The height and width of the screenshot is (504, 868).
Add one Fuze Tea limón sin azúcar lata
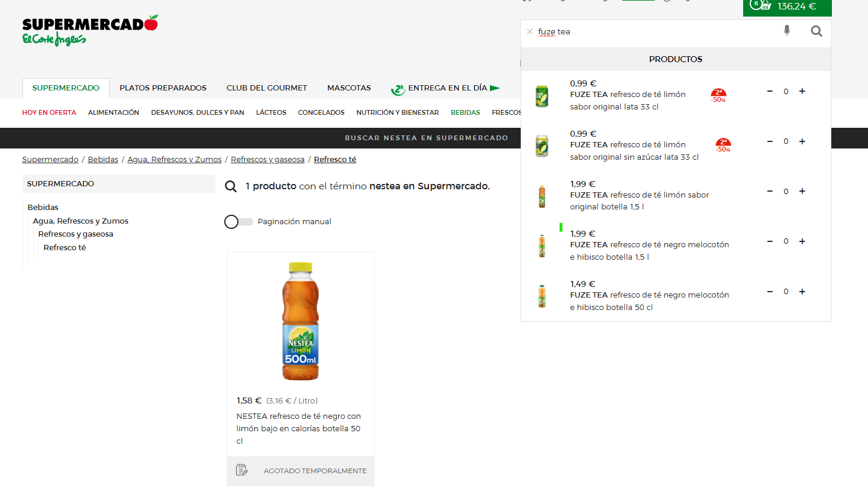(802, 141)
